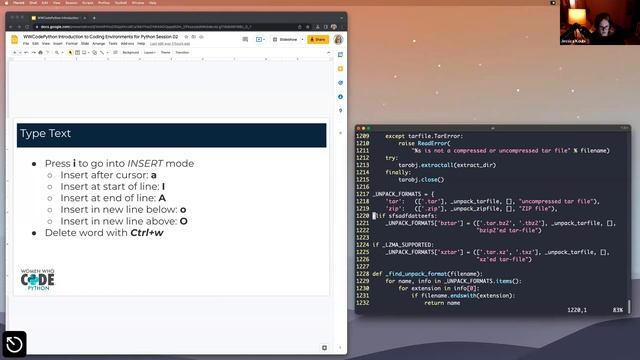Open the Slide menu
This screenshot has width=640, height=360.
(85, 44)
